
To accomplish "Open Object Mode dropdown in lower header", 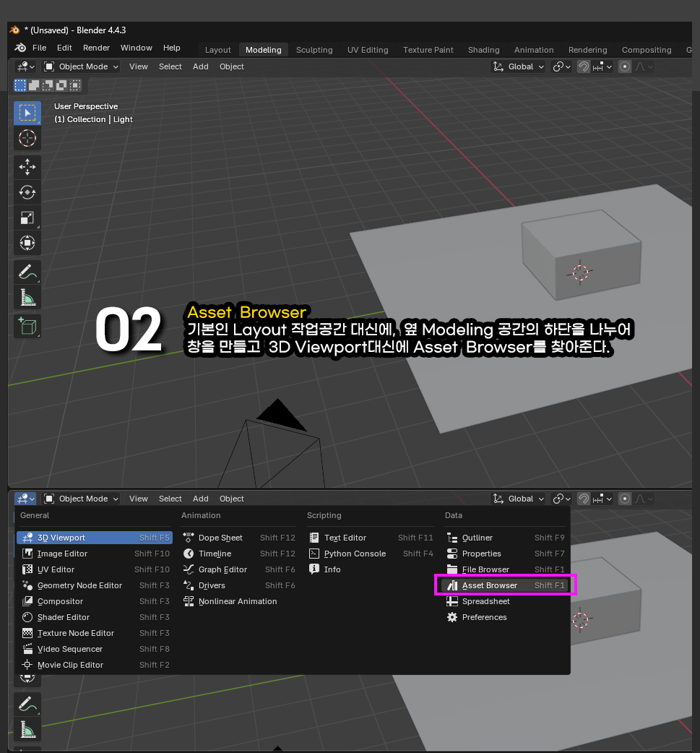I will pos(81,499).
